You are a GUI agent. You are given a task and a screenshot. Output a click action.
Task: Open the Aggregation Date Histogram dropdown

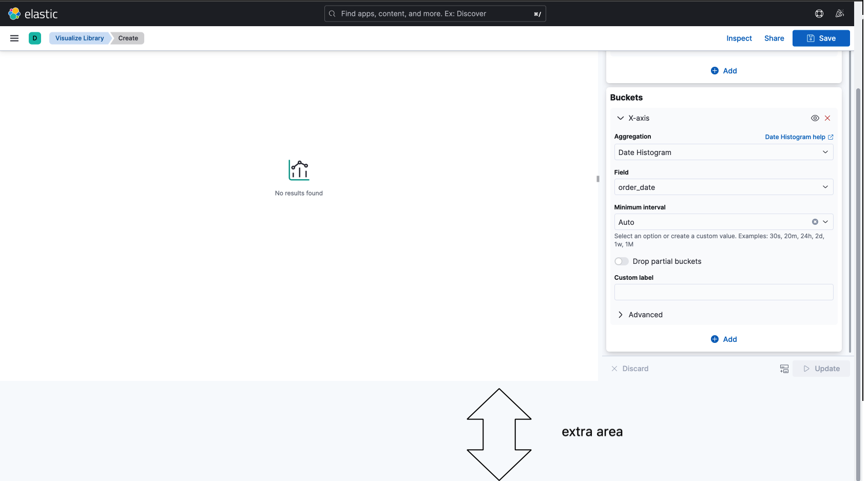pyautogui.click(x=724, y=152)
